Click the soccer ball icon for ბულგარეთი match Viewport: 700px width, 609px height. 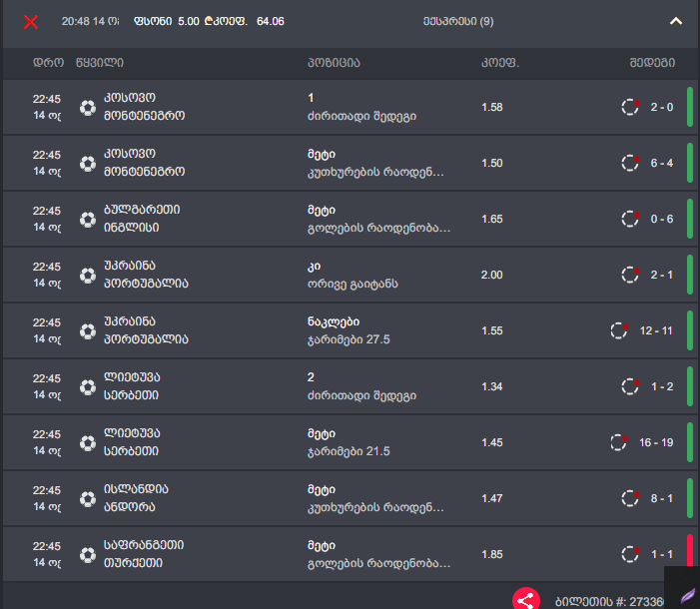(x=88, y=220)
